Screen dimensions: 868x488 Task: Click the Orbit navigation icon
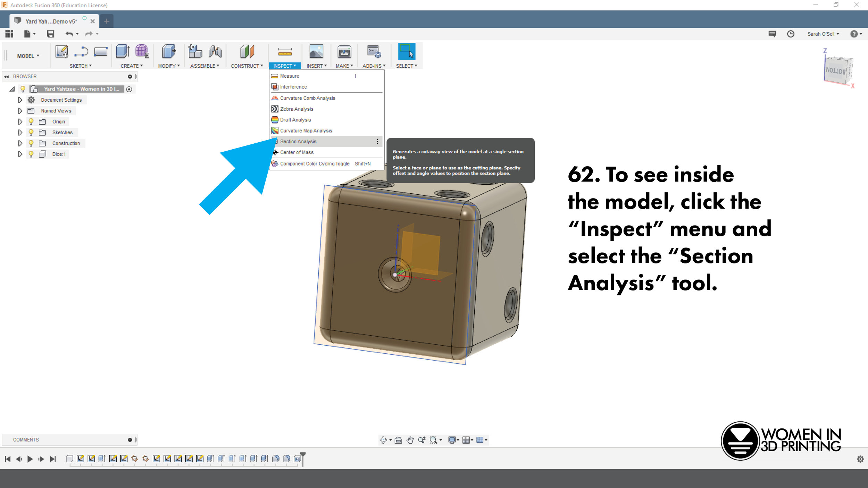[x=383, y=440]
